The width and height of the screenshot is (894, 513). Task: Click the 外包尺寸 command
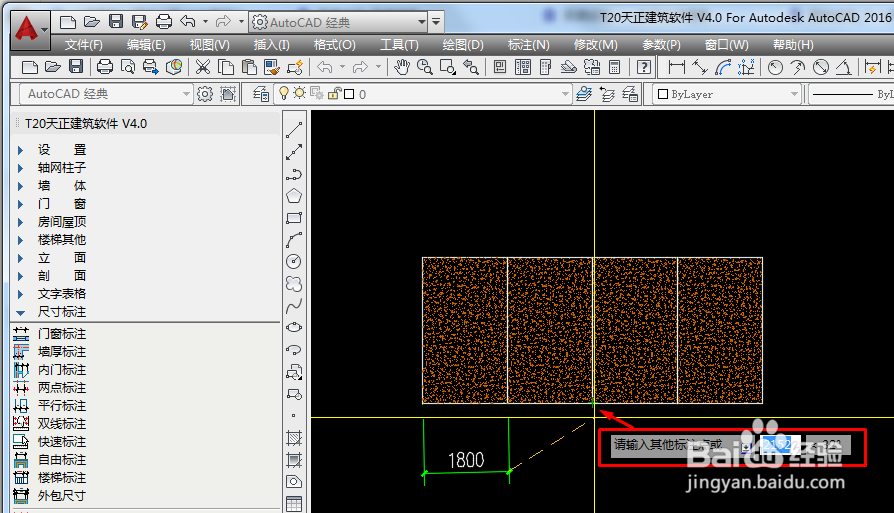click(x=62, y=496)
